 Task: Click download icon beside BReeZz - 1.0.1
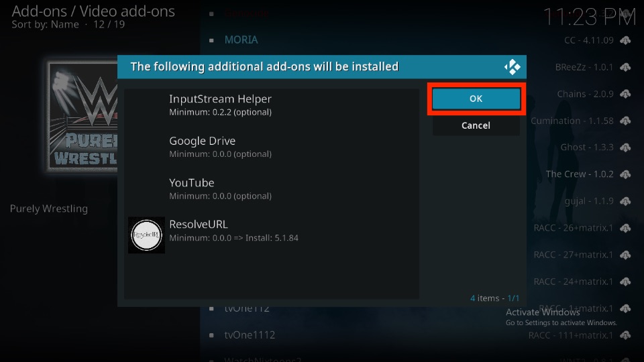click(x=625, y=67)
